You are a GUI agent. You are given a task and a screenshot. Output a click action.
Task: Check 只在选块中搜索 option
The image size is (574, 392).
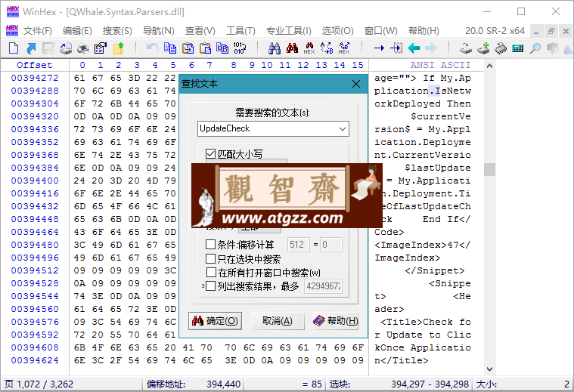pos(210,258)
